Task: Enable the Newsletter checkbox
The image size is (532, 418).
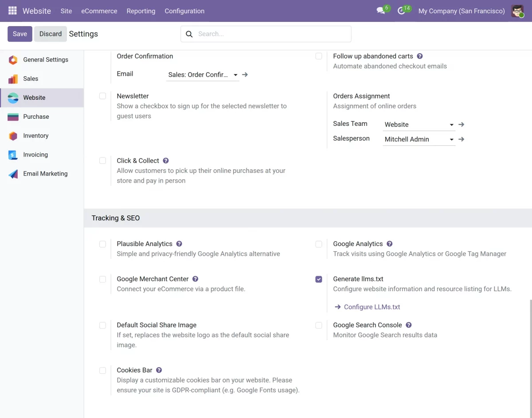Action: pyautogui.click(x=102, y=96)
